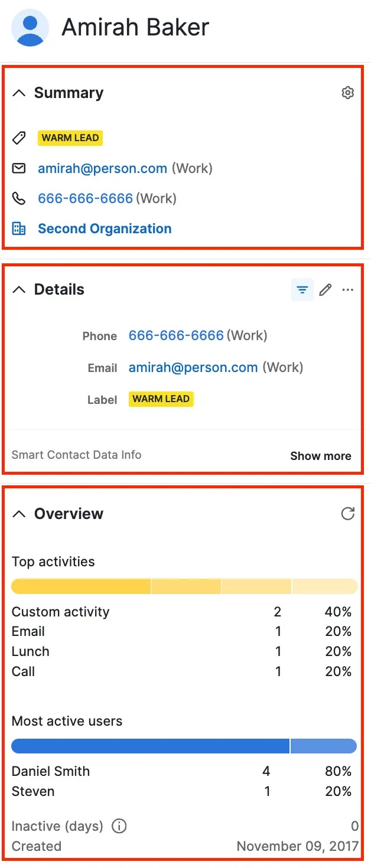Toggle the Details field filter button
The height and width of the screenshot is (868, 371).
(302, 289)
